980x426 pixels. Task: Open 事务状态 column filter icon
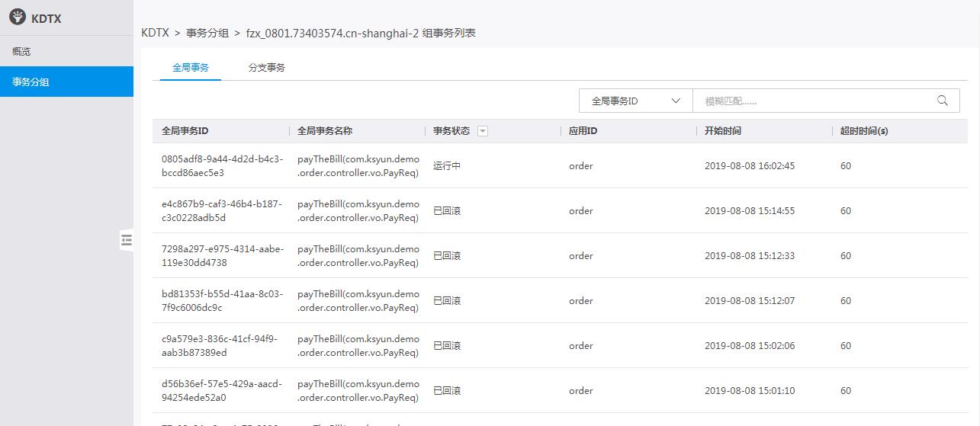click(x=482, y=131)
